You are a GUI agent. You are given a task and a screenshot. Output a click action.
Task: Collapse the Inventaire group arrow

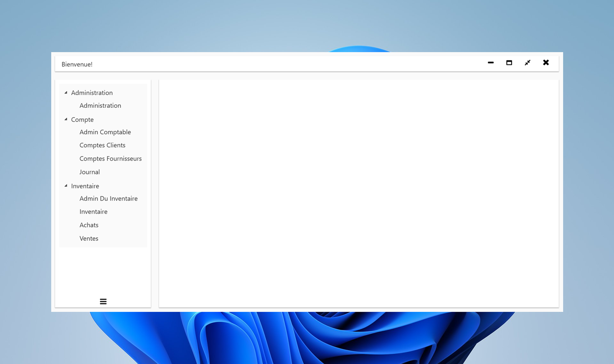tap(66, 186)
